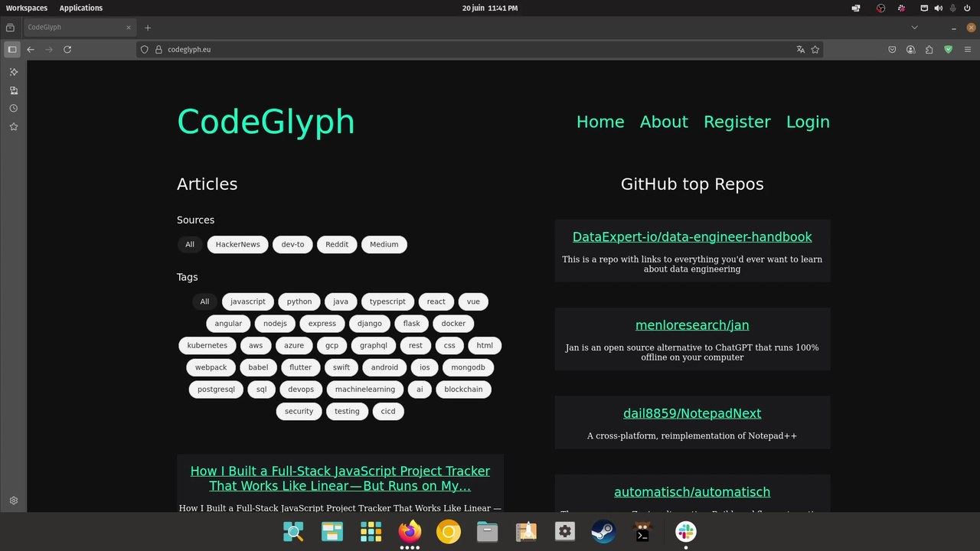Click the CodeGlyph site logo heading

[x=266, y=122]
